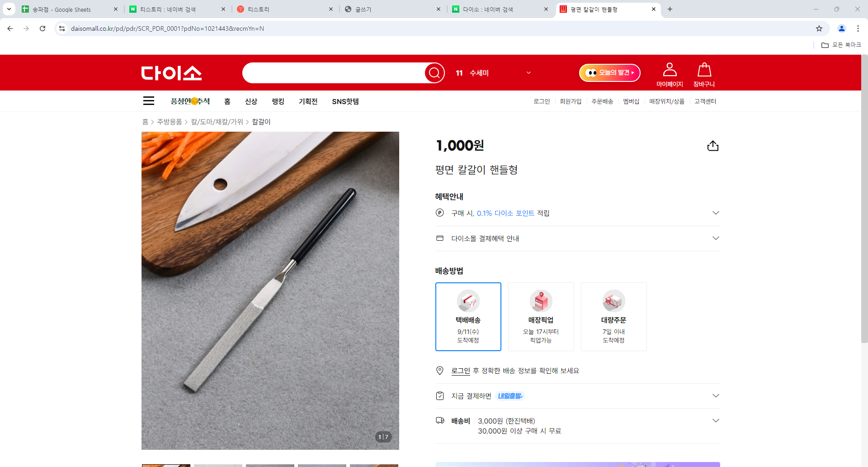This screenshot has height=467, width=868.
Task: Click the 로그인 link in top menu
Action: [x=542, y=101]
